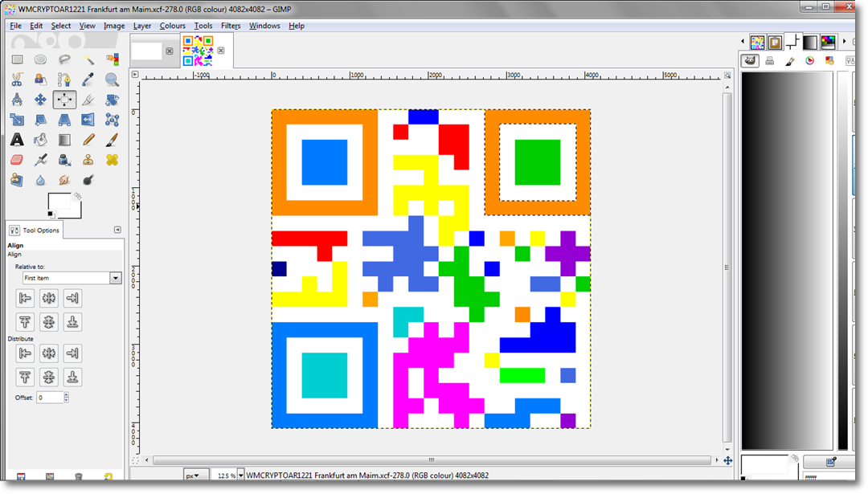868x494 pixels.
Task: Click the active Alignment tool
Action: click(x=64, y=100)
